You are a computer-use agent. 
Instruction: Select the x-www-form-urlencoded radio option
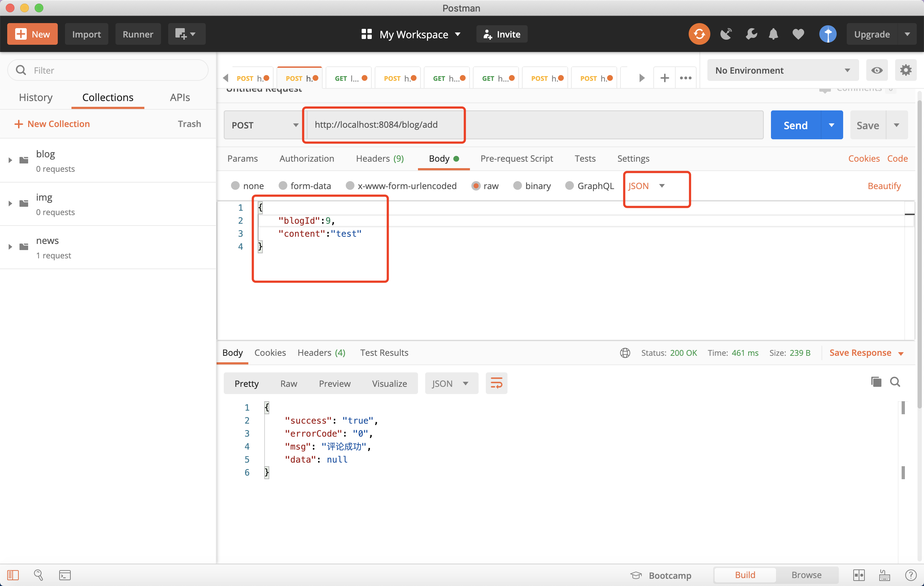(x=350, y=186)
